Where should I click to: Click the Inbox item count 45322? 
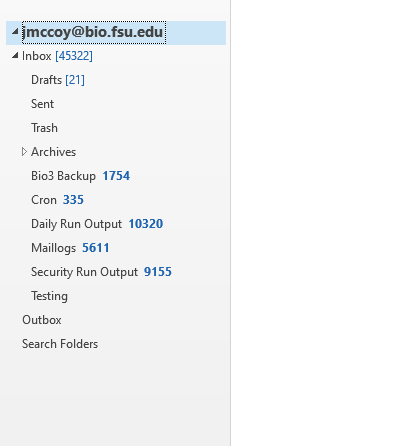point(74,56)
